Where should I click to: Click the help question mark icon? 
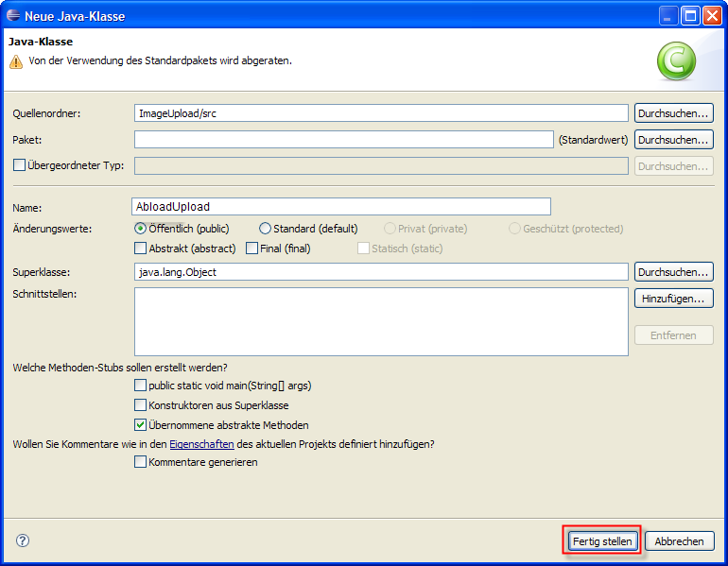(x=23, y=540)
